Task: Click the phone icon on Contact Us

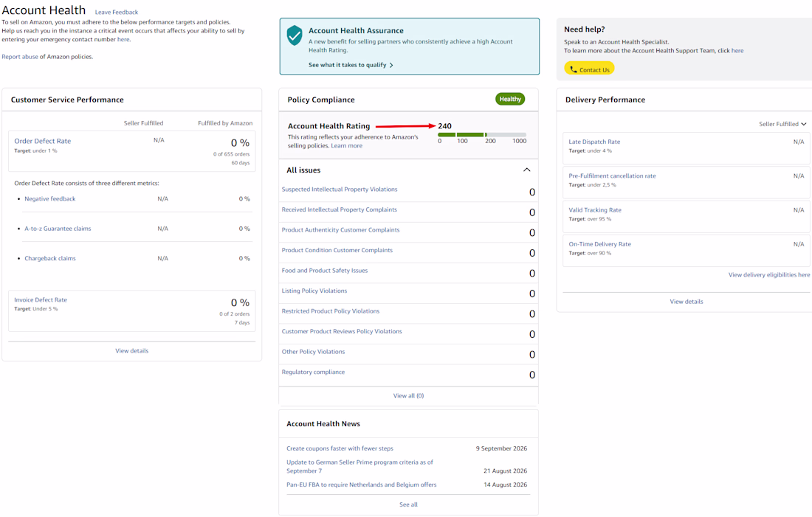Action: click(x=574, y=69)
